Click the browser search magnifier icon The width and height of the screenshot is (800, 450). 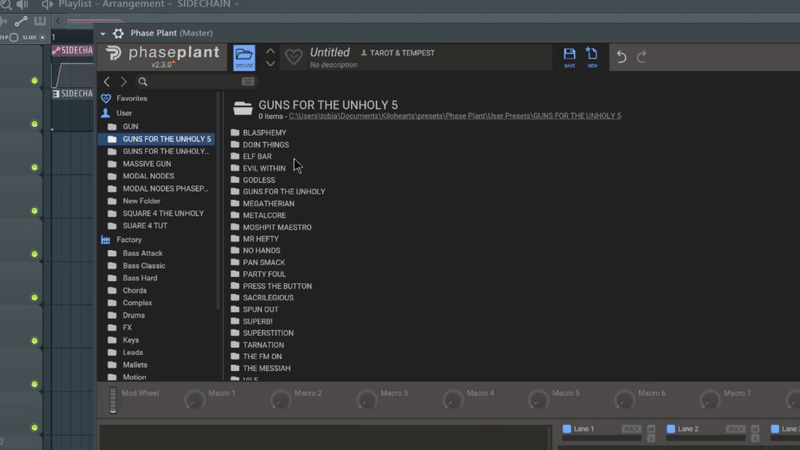[x=143, y=82]
